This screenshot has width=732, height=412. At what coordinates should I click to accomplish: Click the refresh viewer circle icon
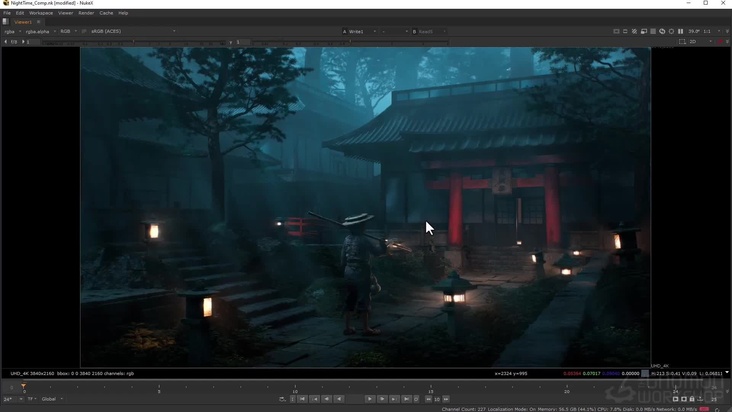click(x=671, y=31)
